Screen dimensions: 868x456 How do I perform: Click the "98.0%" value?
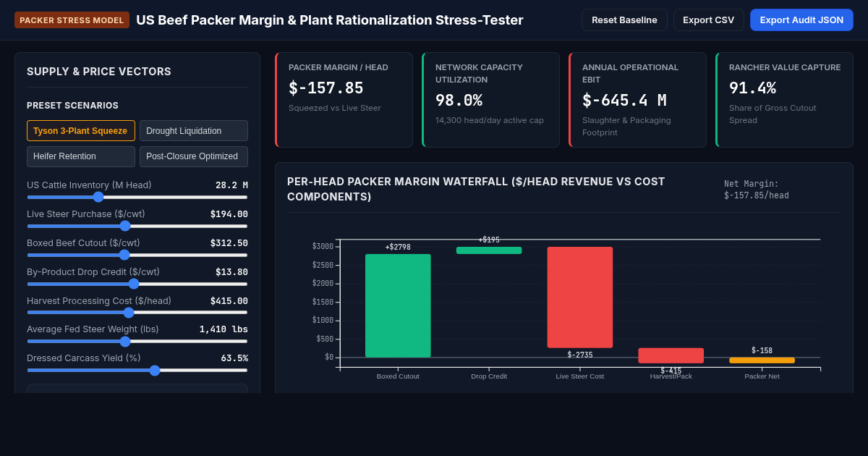coord(459,101)
